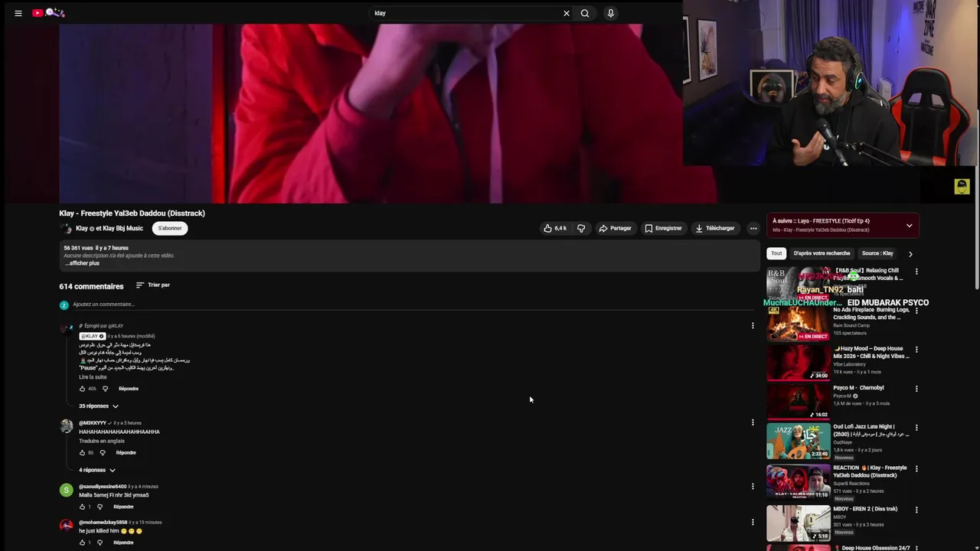Viewport: 980px width, 551px height.
Task: Open options for Oud Lofi Jazz video
Action: [916, 428]
